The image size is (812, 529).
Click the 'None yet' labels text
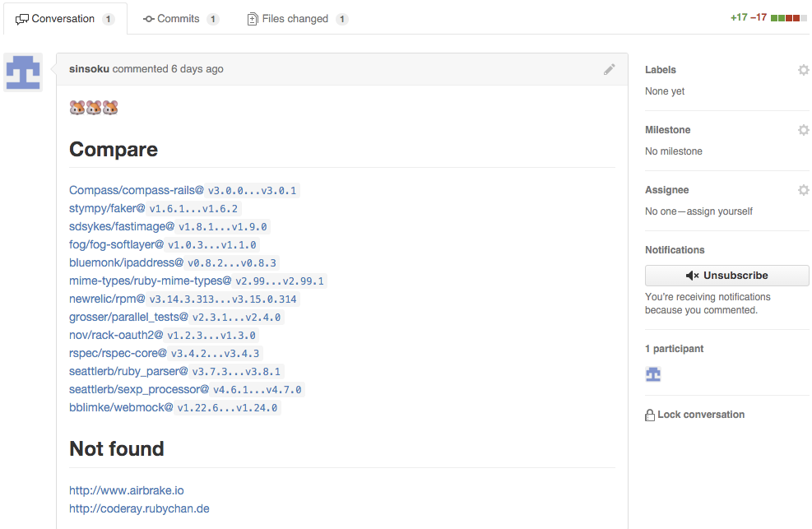click(665, 91)
